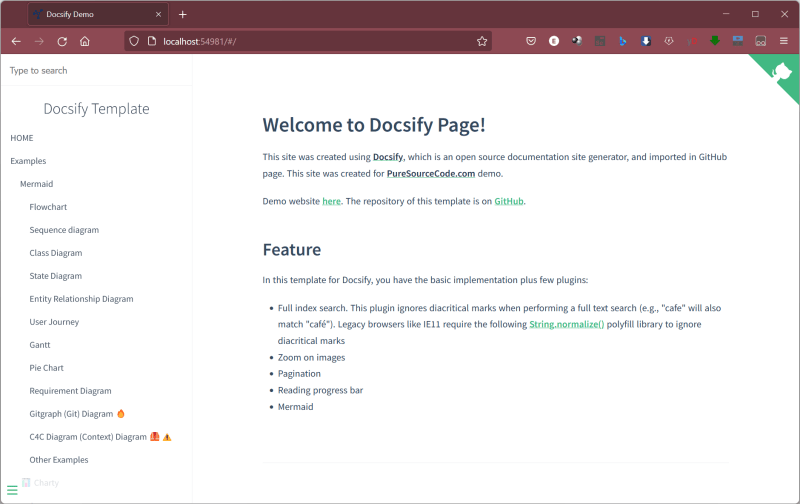Show site information page icon

coord(152,41)
